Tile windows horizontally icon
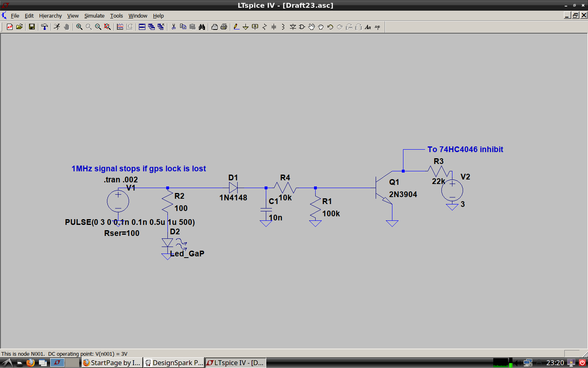 pos(142,27)
